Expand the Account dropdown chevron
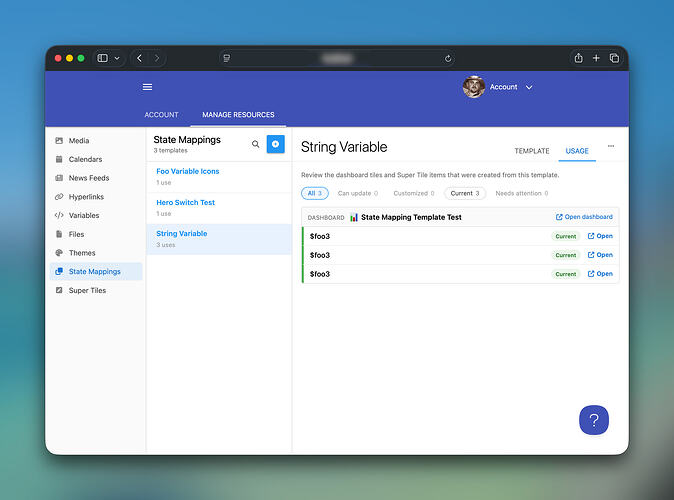 tap(529, 87)
